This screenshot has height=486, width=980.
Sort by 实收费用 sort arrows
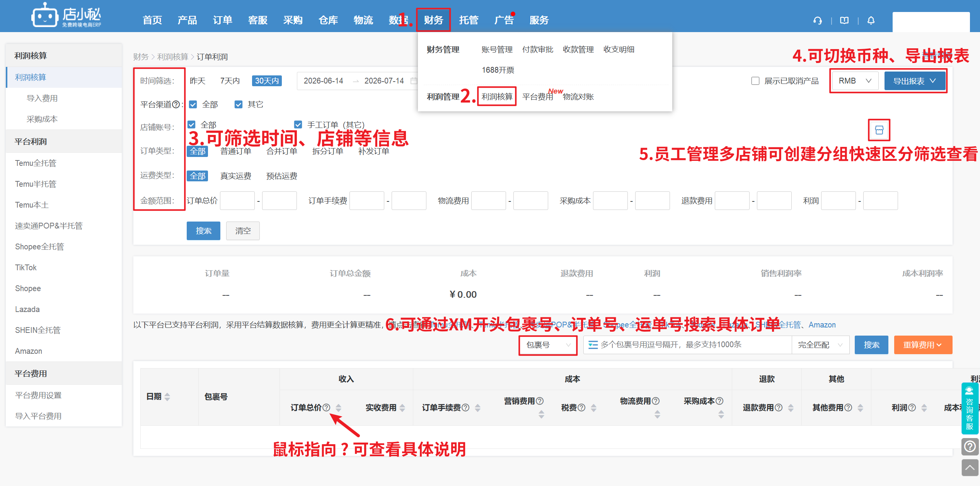(402, 408)
